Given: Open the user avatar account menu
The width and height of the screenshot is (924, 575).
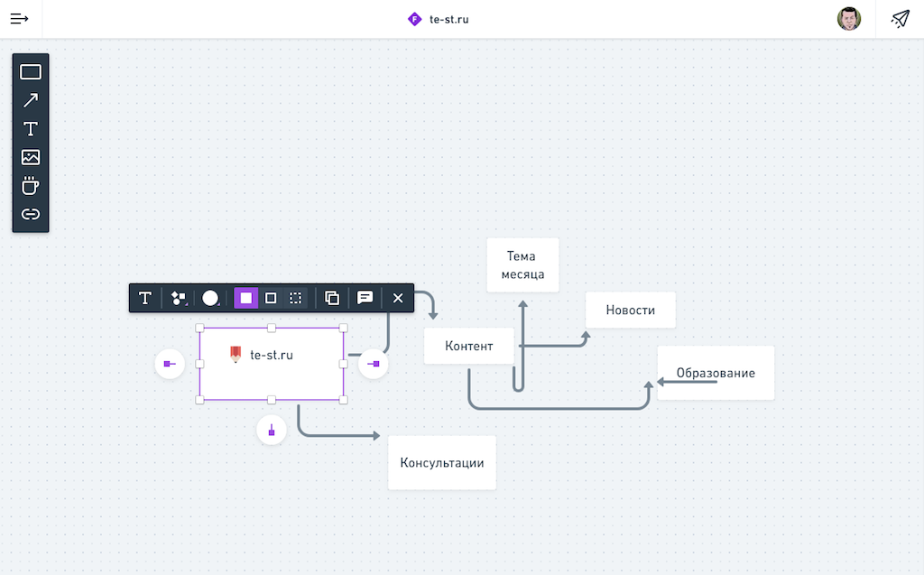Looking at the screenshot, I should [848, 19].
